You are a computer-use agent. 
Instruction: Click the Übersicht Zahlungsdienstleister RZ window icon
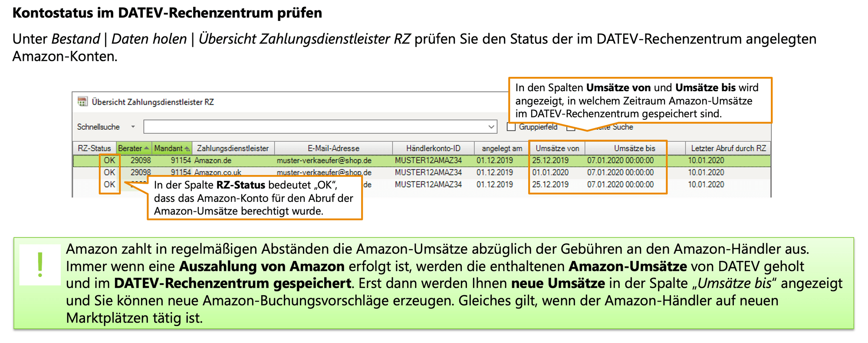click(82, 102)
